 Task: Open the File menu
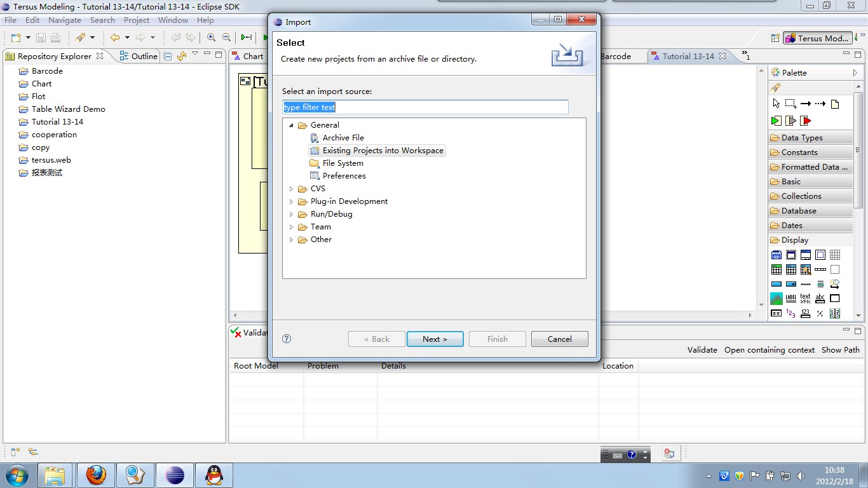[x=10, y=20]
